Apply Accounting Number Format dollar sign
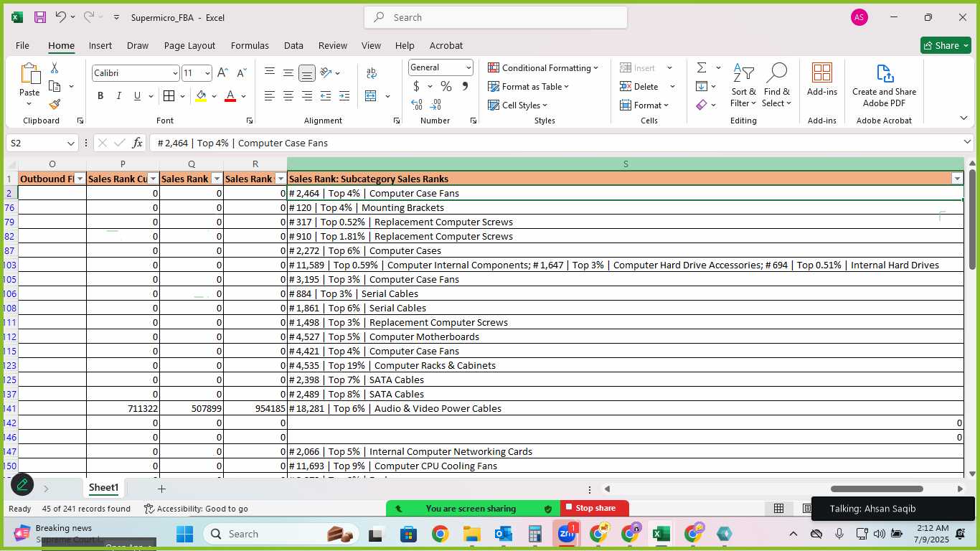 click(x=416, y=86)
